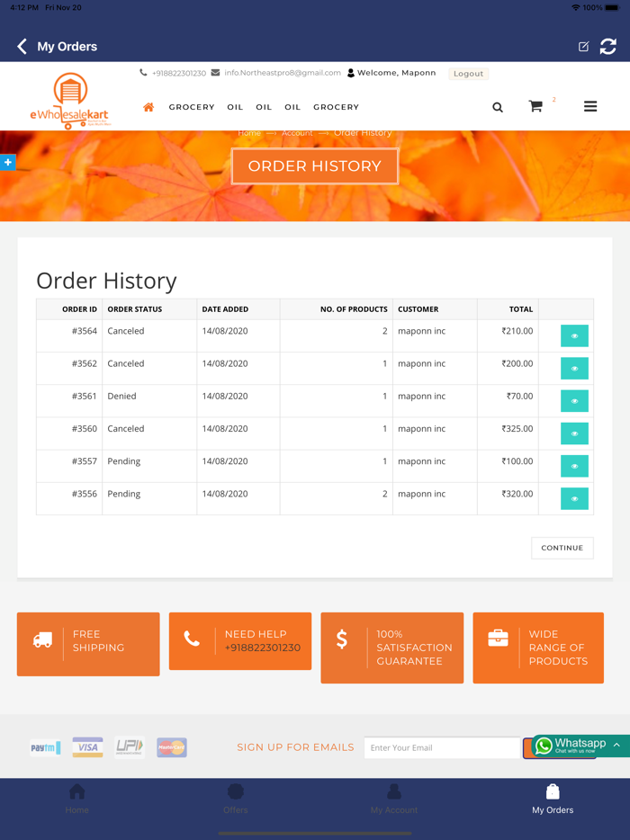Click the Pending status of order #3557

coord(124,461)
